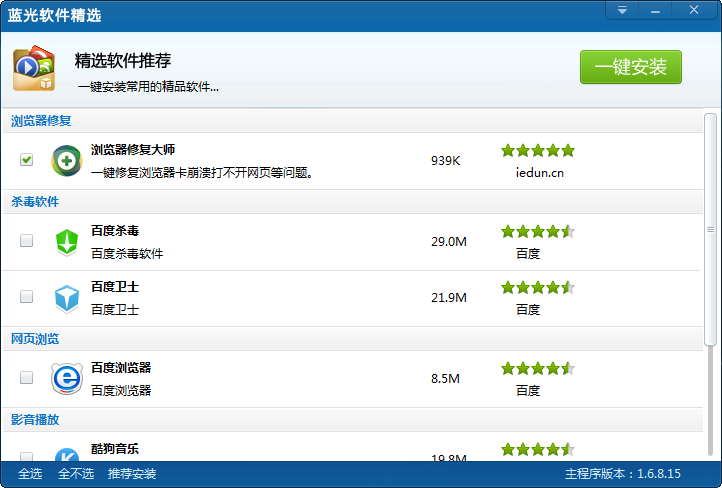The width and height of the screenshot is (722, 488).
Task: Close the 蓝光软件精选 window
Action: (694, 10)
